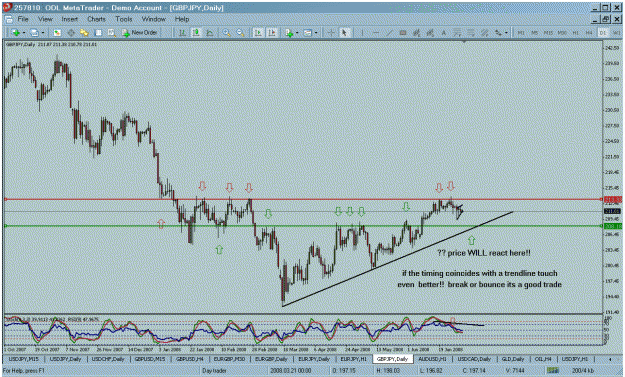Switch to the OIL,H4 chart tab

coord(542,359)
